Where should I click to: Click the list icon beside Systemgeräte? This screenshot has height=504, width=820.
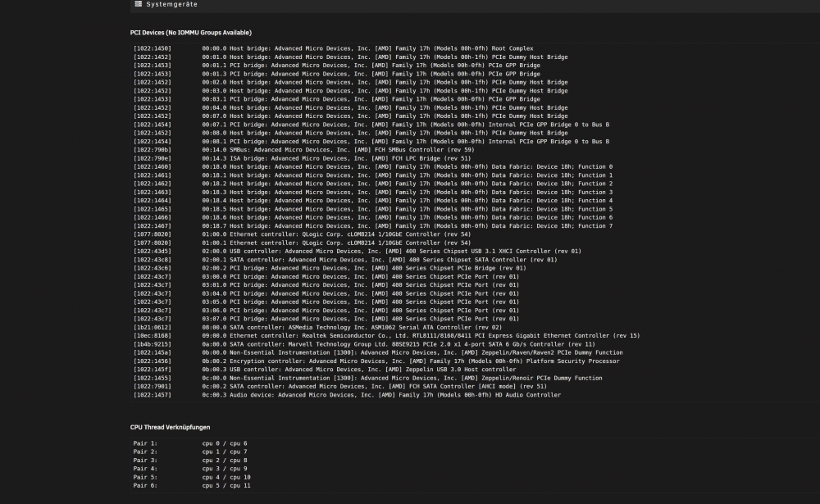[x=138, y=3]
